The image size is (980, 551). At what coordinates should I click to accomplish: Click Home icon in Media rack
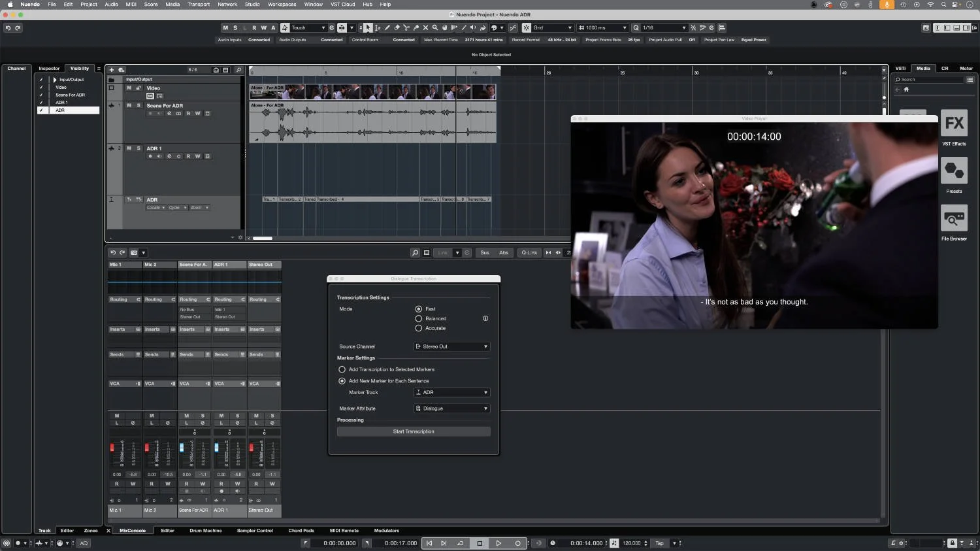pos(906,89)
